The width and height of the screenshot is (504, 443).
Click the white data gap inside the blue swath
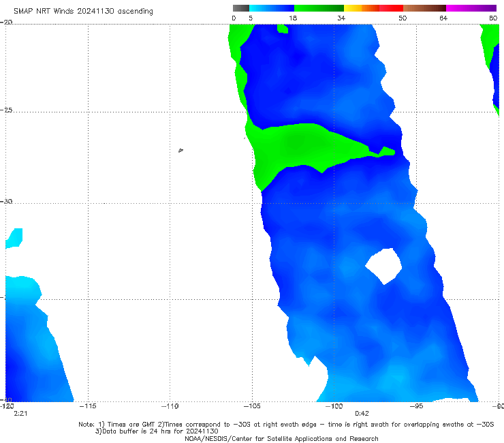coord(384,266)
